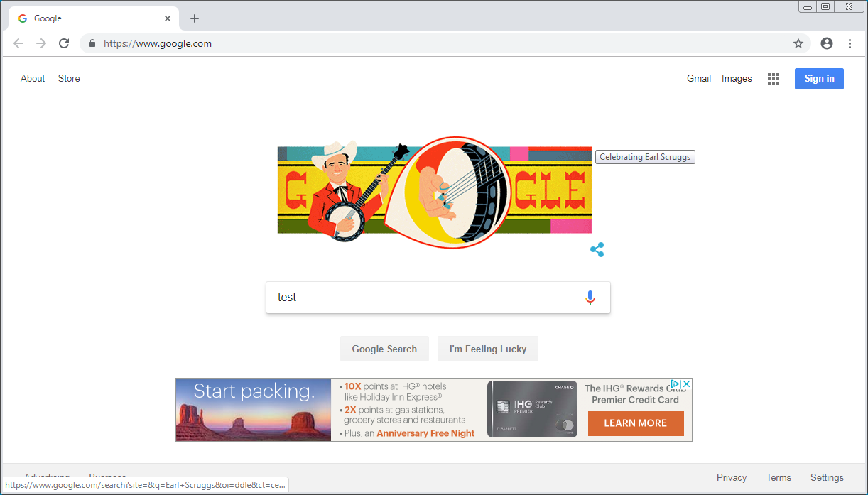868x495 pixels.
Task: Close the ad with X icon
Action: [x=686, y=384]
